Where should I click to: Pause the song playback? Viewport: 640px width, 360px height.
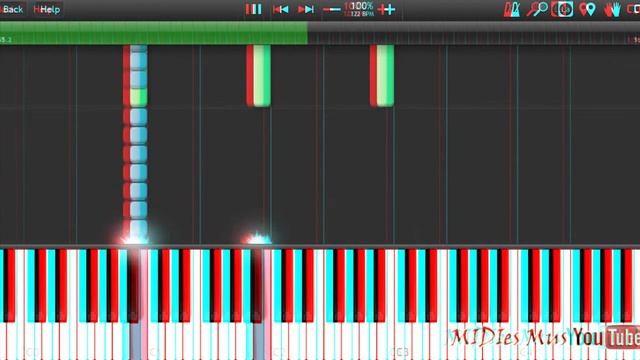[253, 9]
